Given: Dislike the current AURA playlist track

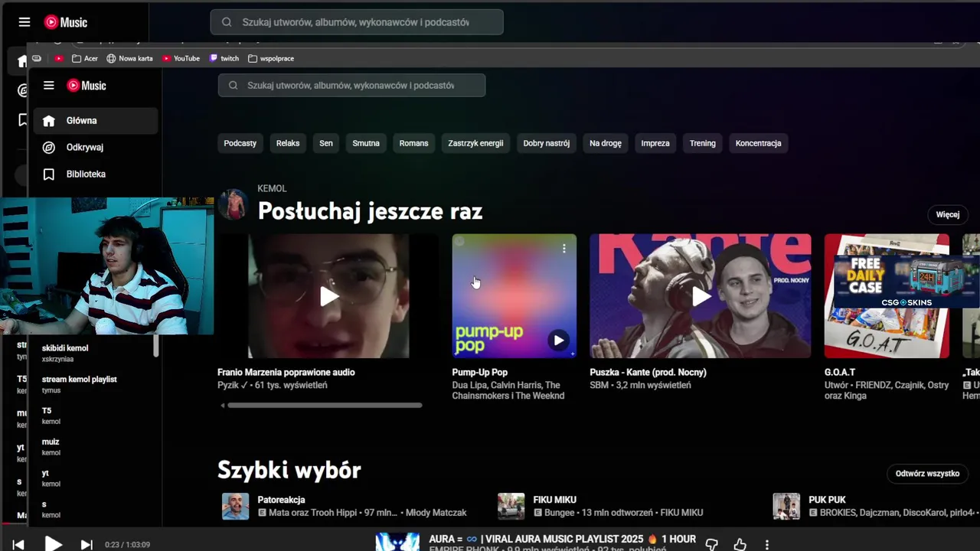Looking at the screenshot, I should pos(711,545).
